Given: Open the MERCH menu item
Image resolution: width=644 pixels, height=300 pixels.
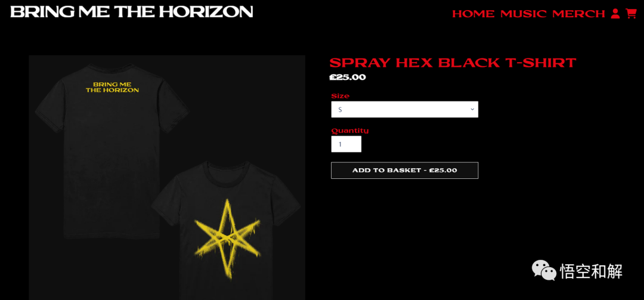Looking at the screenshot, I should pyautogui.click(x=578, y=14).
